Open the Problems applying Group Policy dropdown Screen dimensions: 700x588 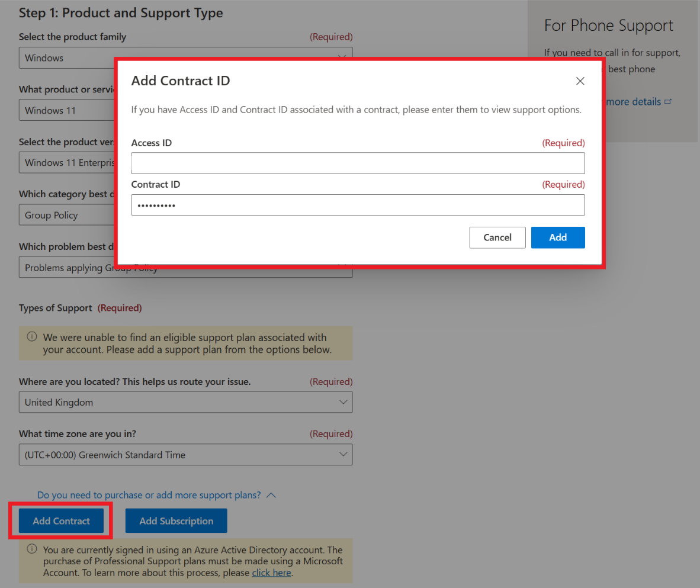[65, 268]
